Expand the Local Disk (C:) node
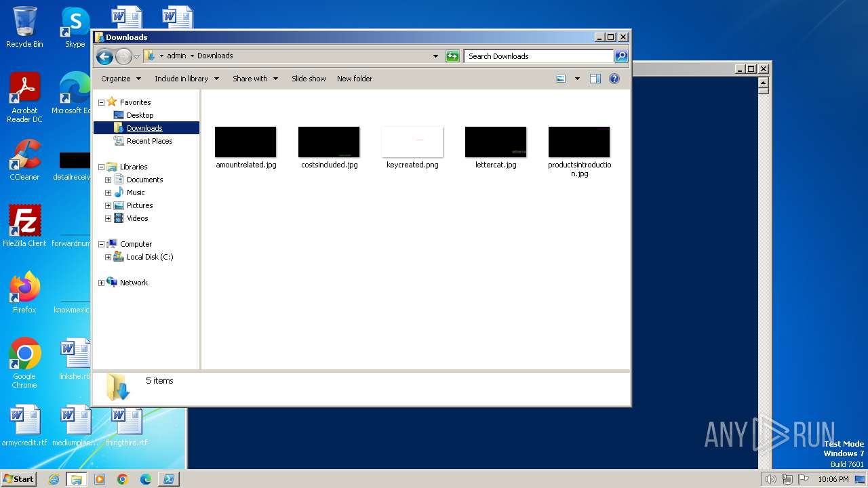 click(108, 257)
